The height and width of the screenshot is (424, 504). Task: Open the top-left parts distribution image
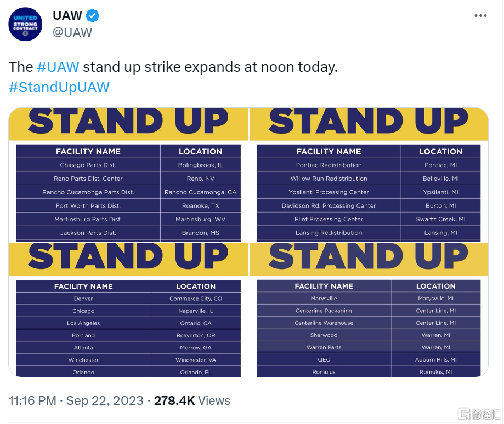[x=128, y=175]
